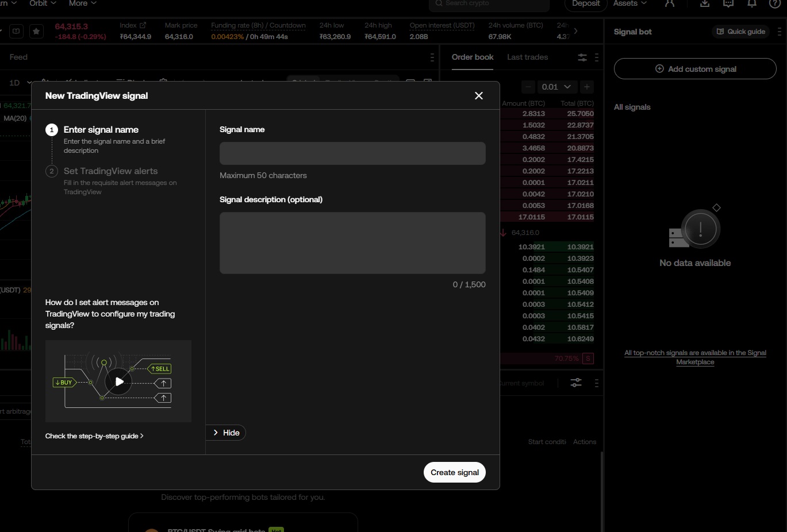Click the tutorial video thumbnail's SELL label
This screenshot has height=532, width=787.
[x=160, y=369]
